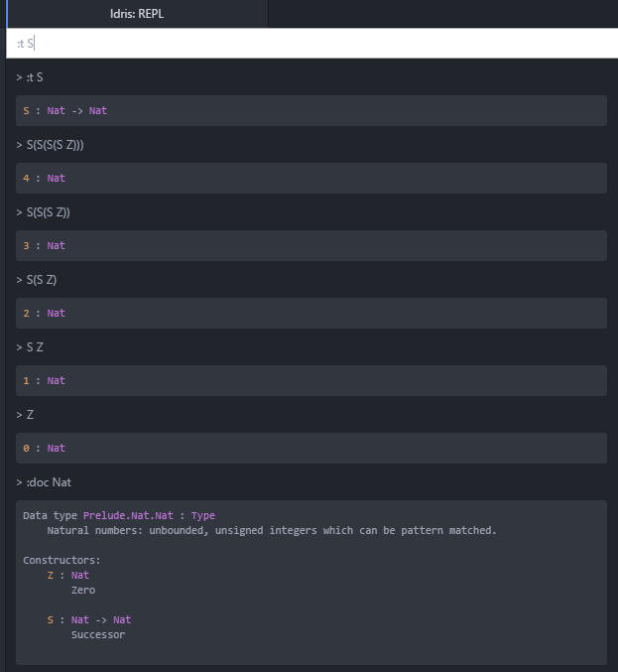
Task: Click the "Type" keyword in the doc header
Action: (202, 515)
